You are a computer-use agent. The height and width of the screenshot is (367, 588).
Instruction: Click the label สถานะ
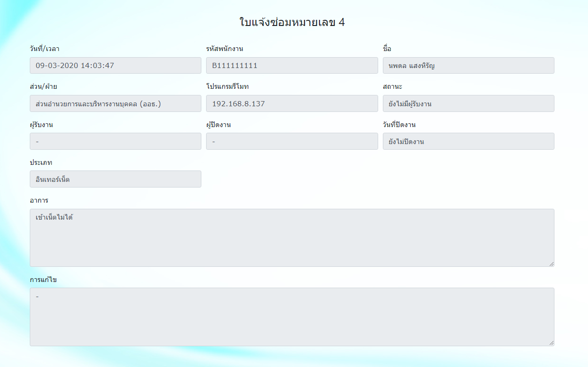click(392, 86)
